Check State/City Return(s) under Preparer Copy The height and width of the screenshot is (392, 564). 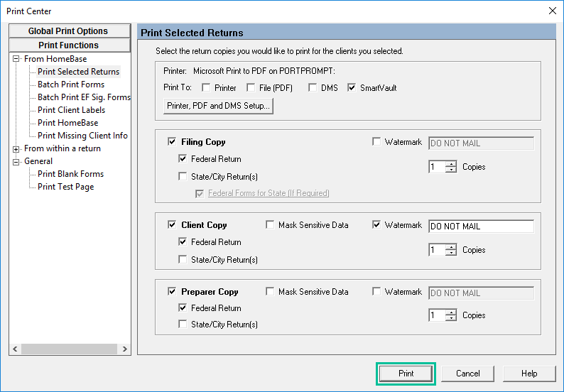coord(183,324)
